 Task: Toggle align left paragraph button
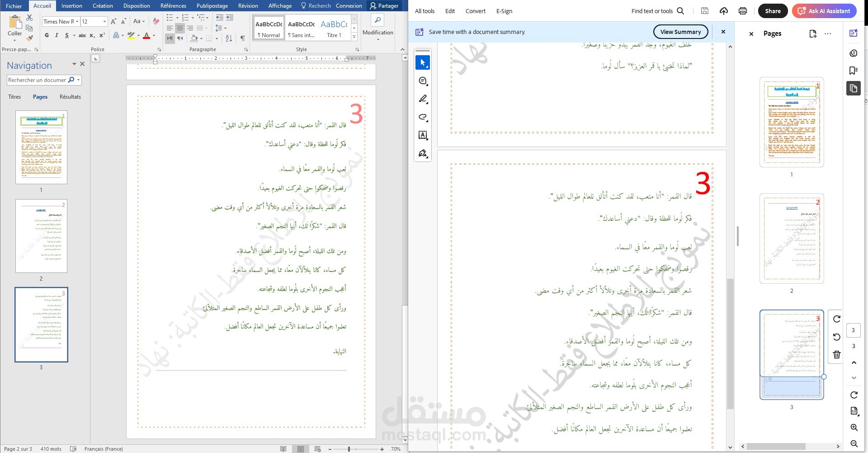coord(170,28)
